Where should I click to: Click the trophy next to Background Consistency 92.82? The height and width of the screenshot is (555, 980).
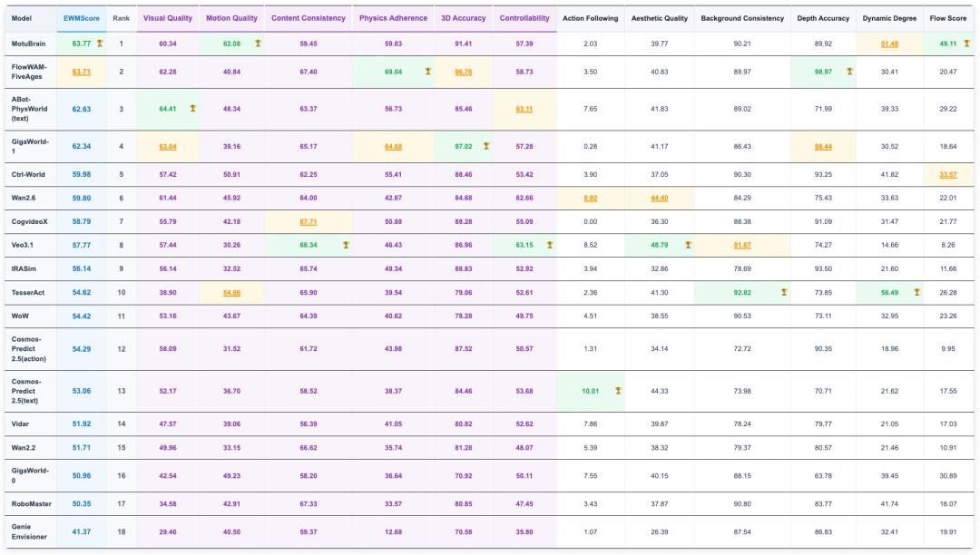[783, 292]
